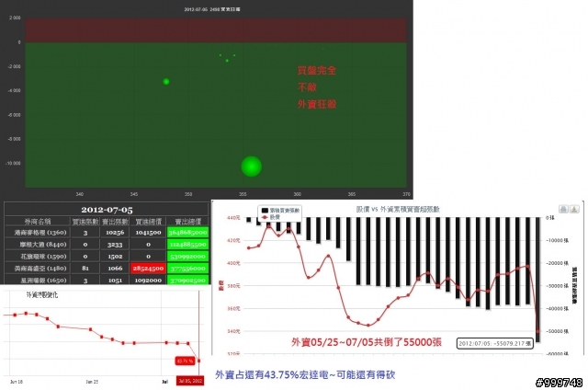588x390 pixels.
Task: Click the red 28524500 buy total cell
Action: pos(148,269)
